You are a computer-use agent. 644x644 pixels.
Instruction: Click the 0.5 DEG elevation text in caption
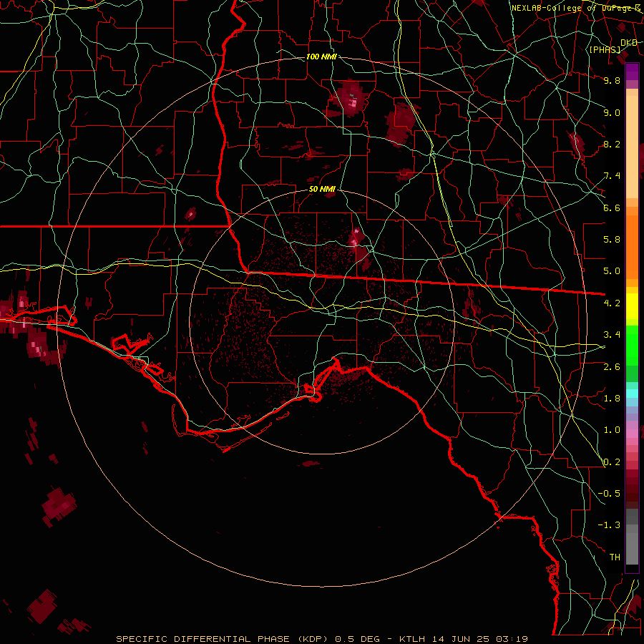tap(357, 639)
